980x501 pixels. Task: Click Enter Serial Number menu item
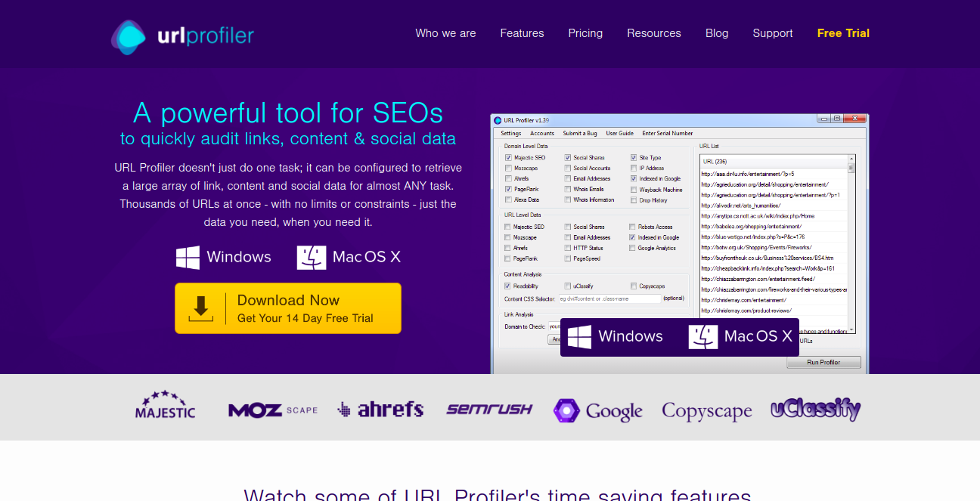668,133
